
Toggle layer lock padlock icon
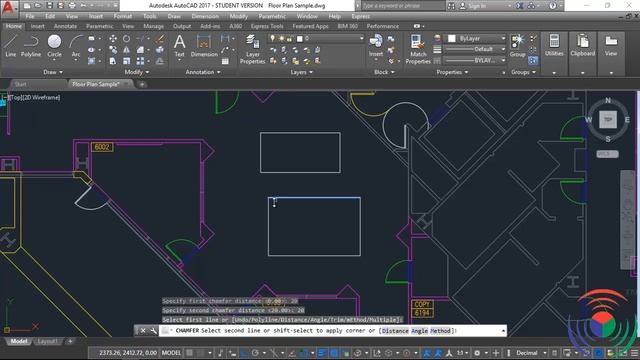pos(289,38)
